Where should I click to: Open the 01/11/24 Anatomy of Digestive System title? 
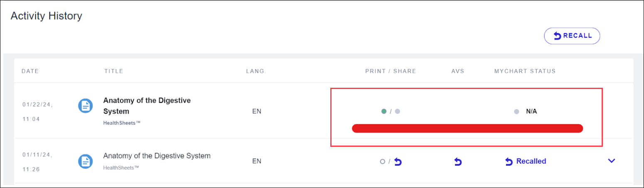coord(157,156)
